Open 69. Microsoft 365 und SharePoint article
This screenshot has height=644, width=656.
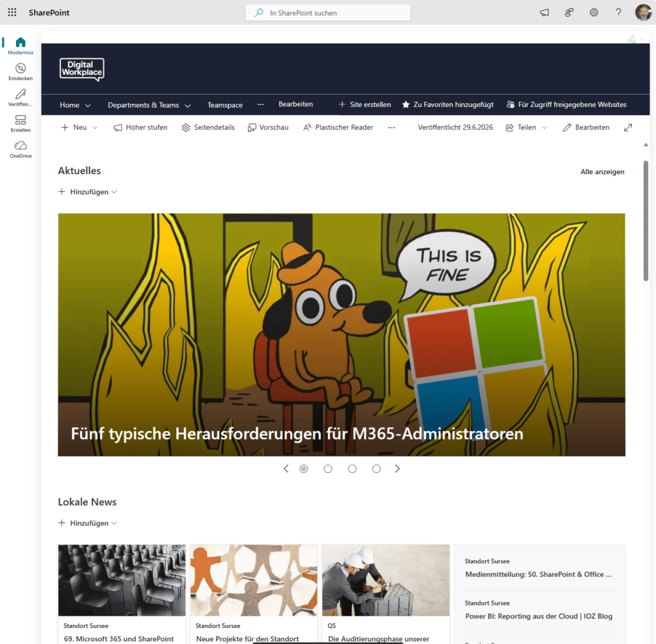(119, 639)
